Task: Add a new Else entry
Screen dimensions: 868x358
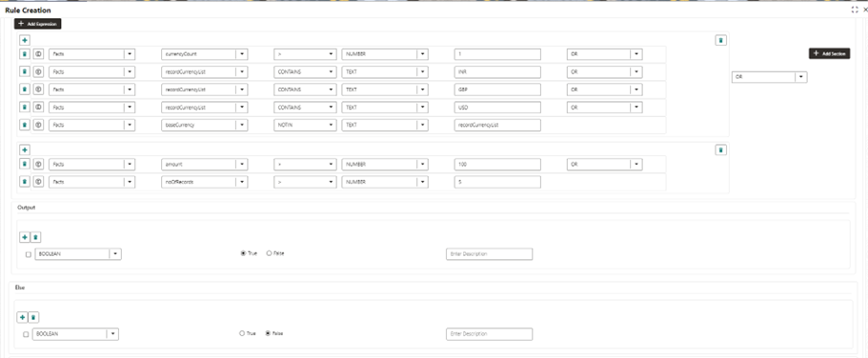Action: click(x=22, y=318)
